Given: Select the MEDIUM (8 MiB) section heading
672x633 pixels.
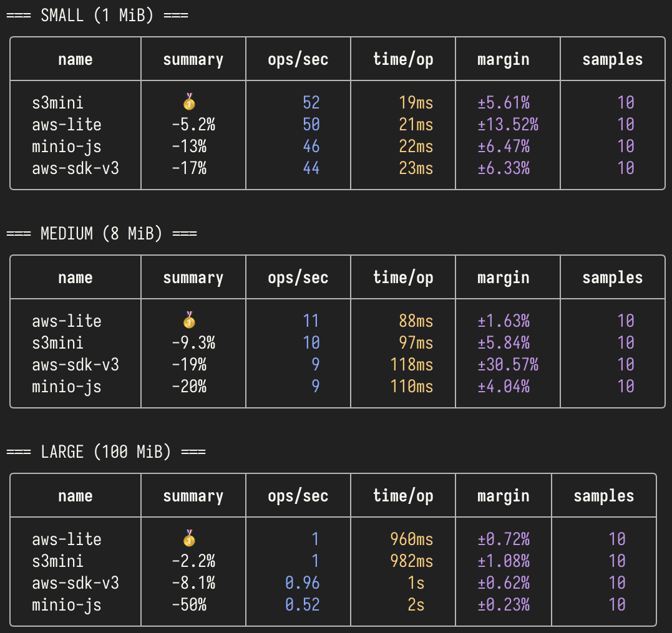Looking at the screenshot, I should 101,234.
